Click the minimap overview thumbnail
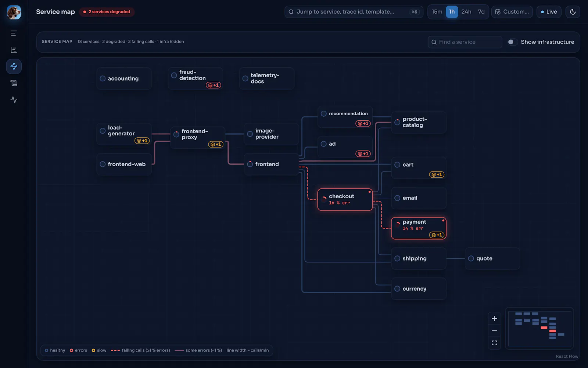 coord(539,328)
